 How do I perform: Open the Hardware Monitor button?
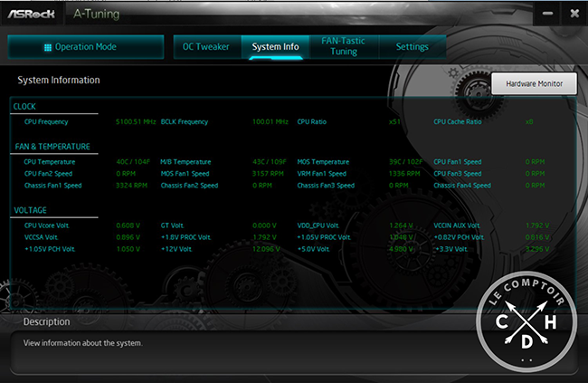534,83
